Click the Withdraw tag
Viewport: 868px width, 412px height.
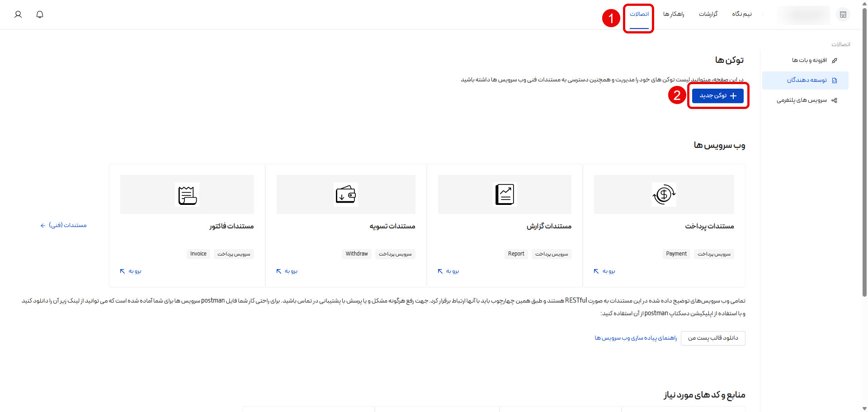357,254
